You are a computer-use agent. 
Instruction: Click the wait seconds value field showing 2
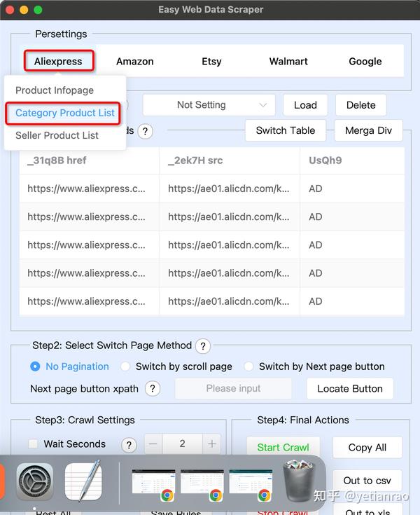[x=183, y=444]
